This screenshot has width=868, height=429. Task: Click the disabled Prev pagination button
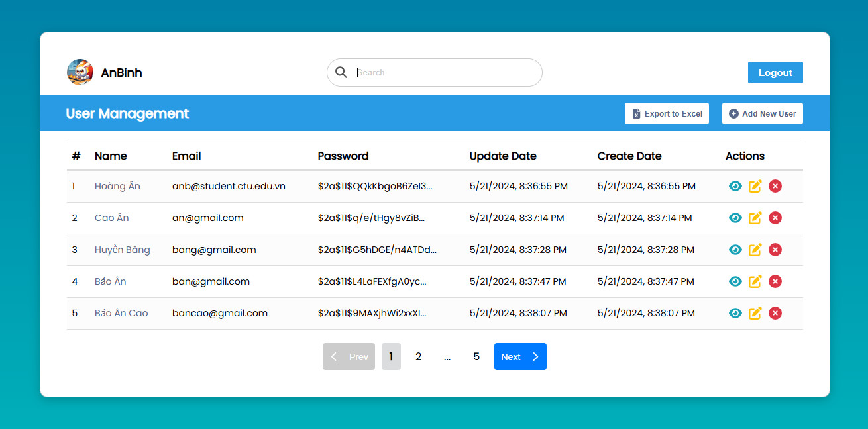point(349,357)
